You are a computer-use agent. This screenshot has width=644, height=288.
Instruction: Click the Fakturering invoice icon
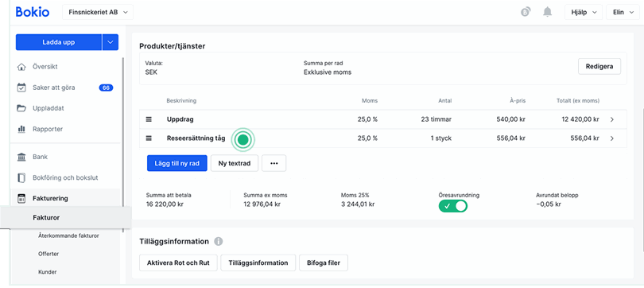pyautogui.click(x=21, y=198)
